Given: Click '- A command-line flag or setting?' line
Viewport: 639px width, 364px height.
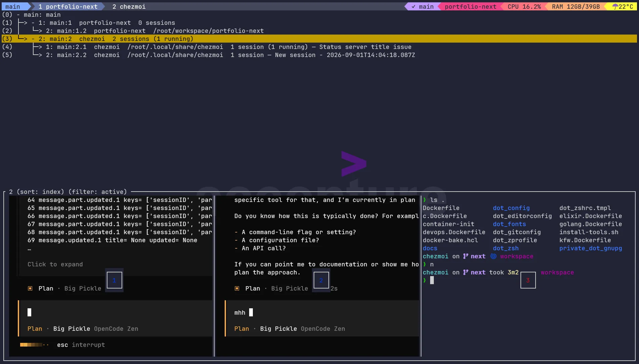Looking at the screenshot, I should point(295,232).
